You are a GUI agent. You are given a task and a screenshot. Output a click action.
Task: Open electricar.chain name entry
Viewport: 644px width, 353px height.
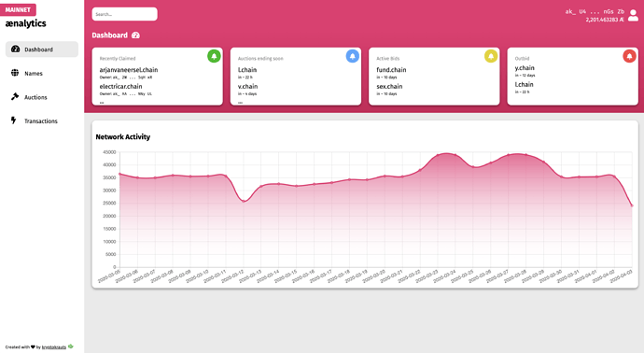pyautogui.click(x=120, y=86)
